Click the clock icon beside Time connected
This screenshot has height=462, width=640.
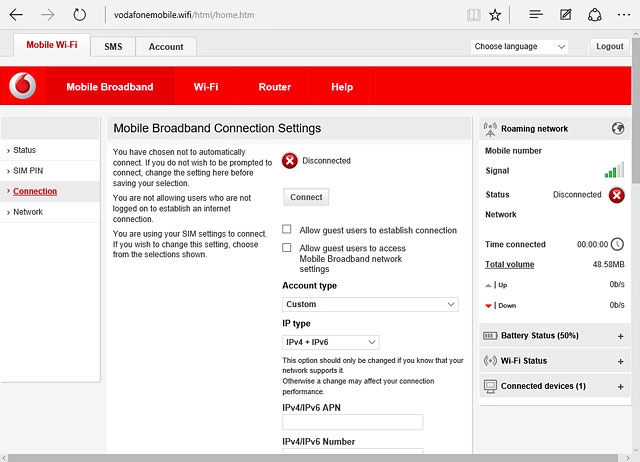tap(617, 244)
